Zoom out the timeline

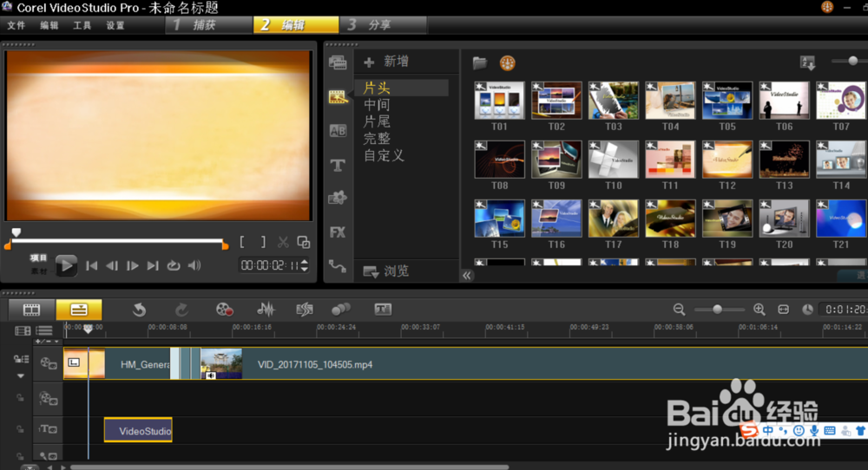pos(680,310)
